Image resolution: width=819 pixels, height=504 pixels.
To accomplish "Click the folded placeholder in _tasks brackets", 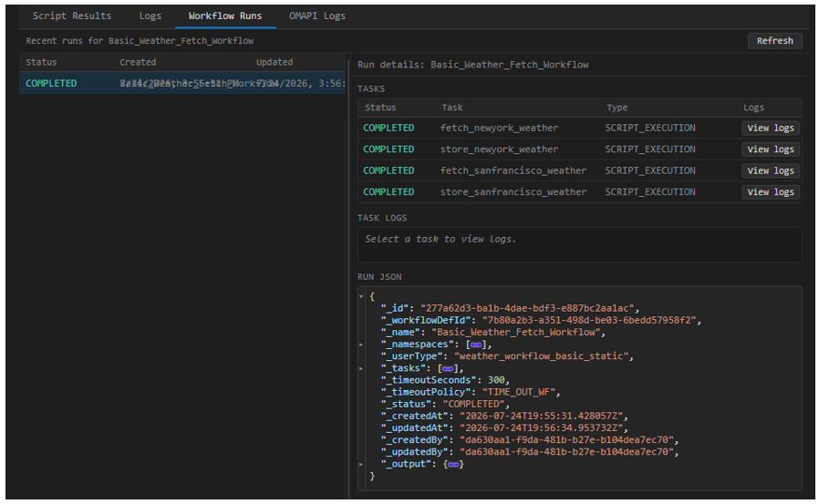I will pyautogui.click(x=448, y=368).
